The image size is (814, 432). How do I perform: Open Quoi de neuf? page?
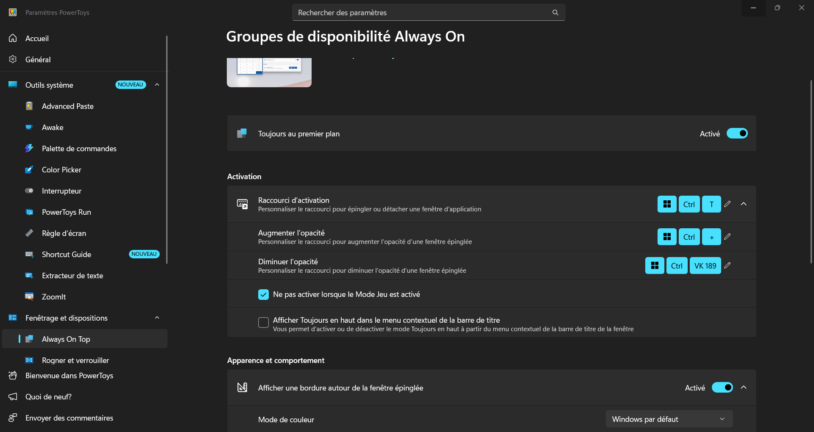click(x=85, y=397)
